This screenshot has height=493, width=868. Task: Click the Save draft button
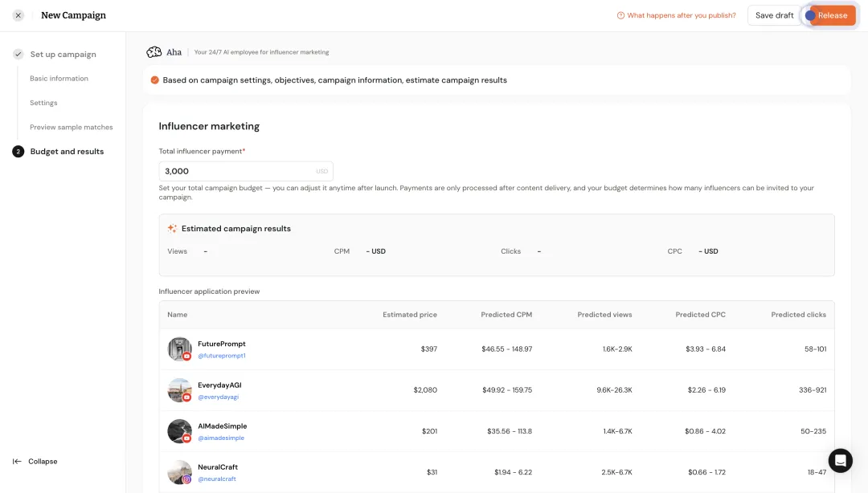tap(774, 15)
